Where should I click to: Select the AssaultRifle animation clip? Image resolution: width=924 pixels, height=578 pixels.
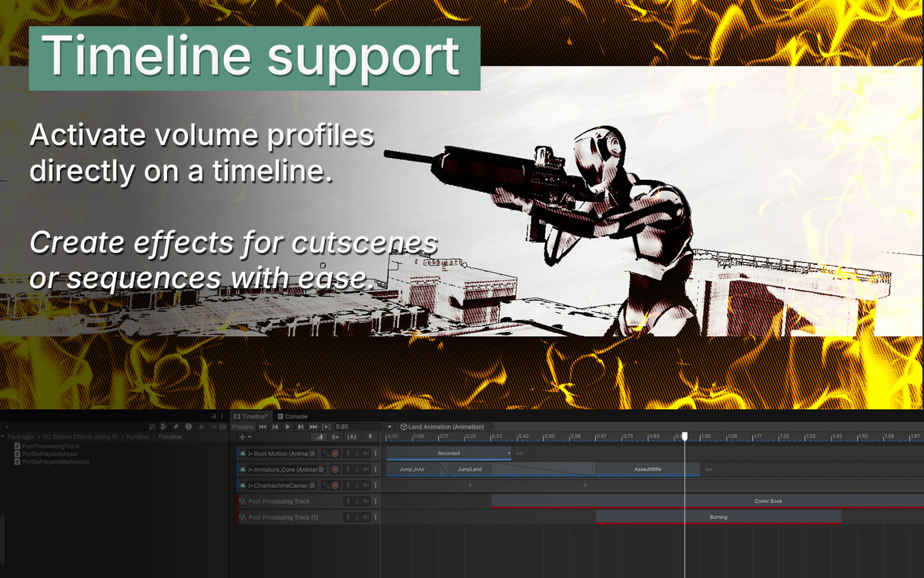point(648,469)
